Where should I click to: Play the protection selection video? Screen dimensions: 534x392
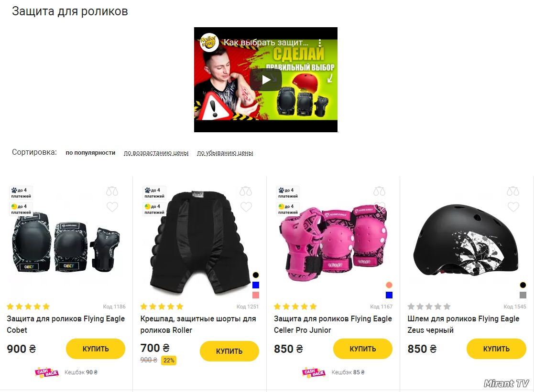[x=266, y=80]
